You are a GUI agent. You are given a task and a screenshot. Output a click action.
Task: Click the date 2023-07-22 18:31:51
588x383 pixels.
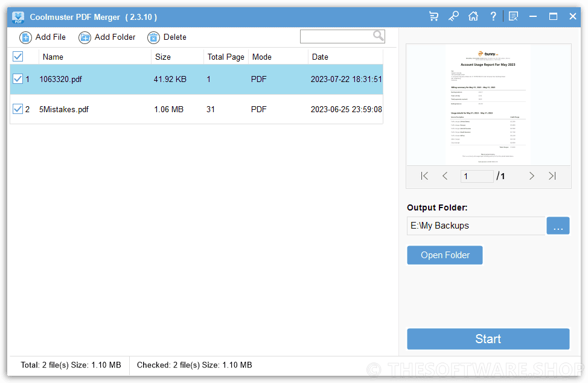click(x=346, y=79)
